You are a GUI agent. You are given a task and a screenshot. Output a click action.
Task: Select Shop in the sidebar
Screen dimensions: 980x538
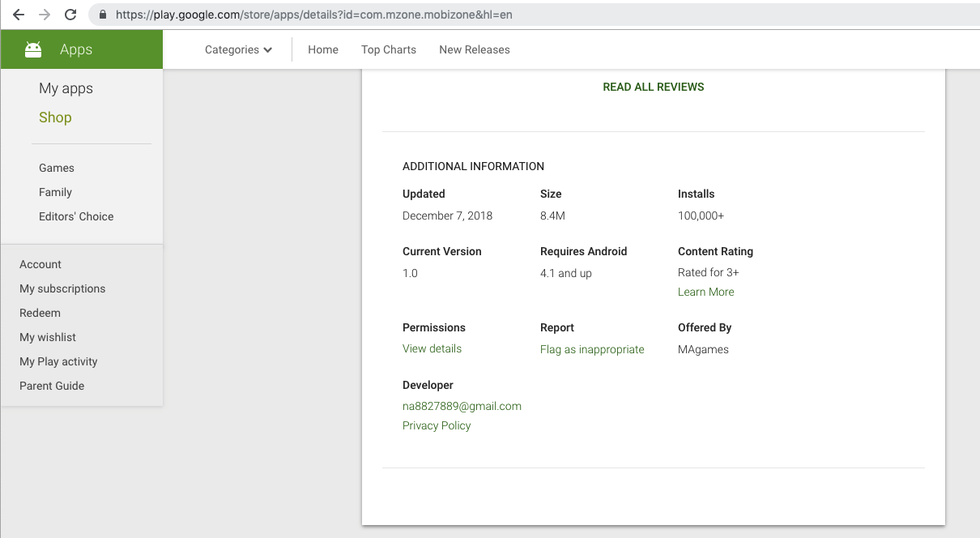(x=55, y=117)
